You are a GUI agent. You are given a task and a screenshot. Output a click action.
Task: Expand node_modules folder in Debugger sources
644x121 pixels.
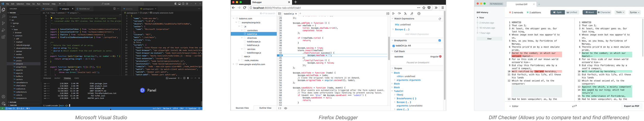[239, 60]
